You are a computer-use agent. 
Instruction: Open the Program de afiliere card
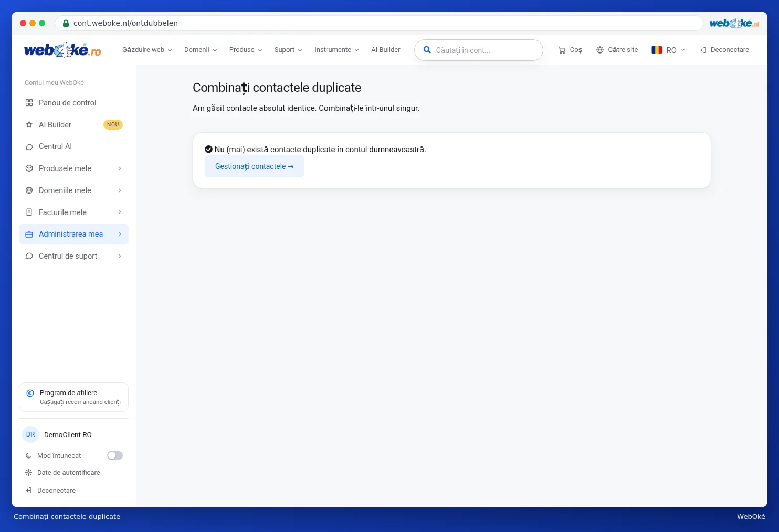click(73, 397)
